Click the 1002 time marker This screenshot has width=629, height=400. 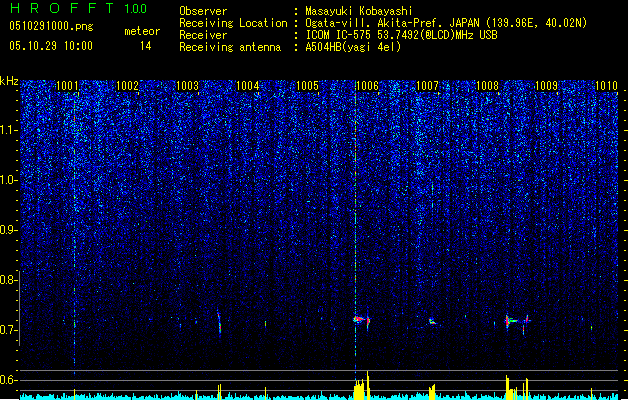click(127, 86)
